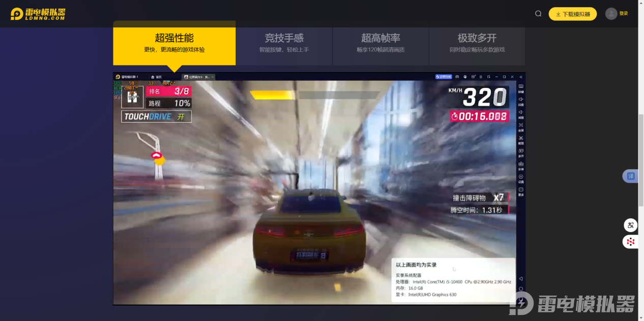Viewport: 644px width, 321px height.
Task: Click the blue lightning button in emulator title bar
Action: [444, 77]
